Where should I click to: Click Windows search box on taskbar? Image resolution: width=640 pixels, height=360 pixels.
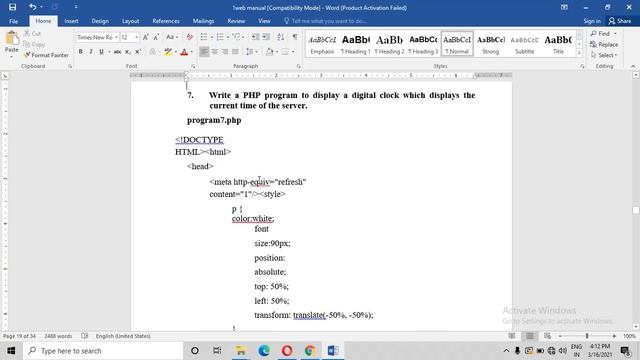tap(103, 351)
